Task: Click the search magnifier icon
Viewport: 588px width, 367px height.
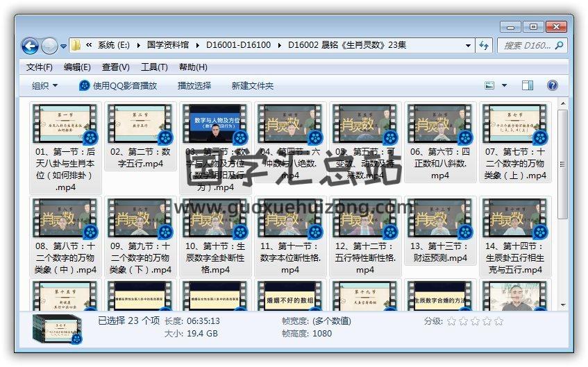Action: (560, 46)
